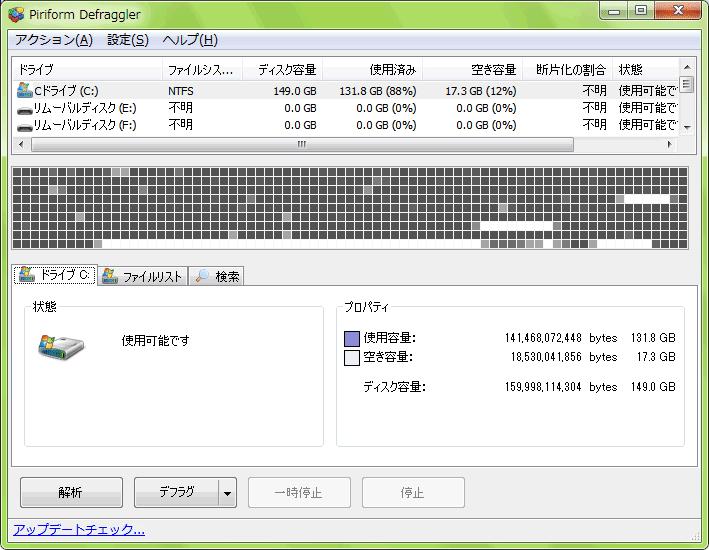Image resolution: width=709 pixels, height=550 pixels.
Task: Open the アップデートチェック... link
Action: point(79,530)
